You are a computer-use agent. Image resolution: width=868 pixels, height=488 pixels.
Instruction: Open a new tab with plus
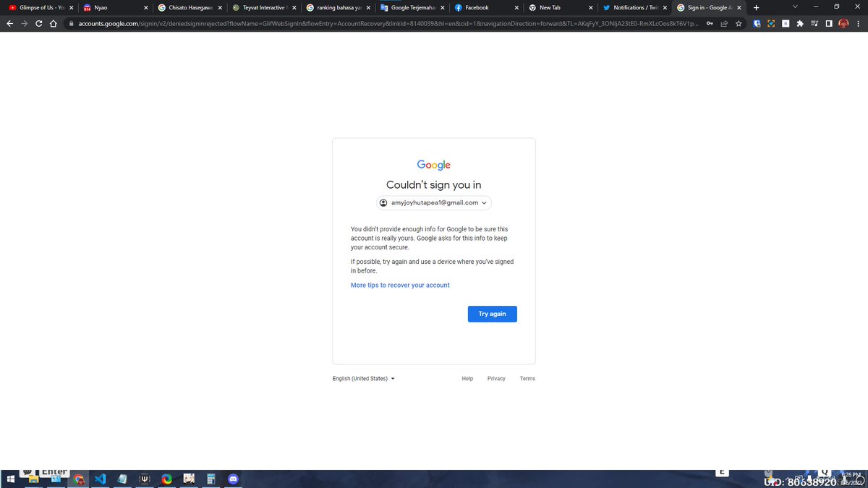[757, 7]
